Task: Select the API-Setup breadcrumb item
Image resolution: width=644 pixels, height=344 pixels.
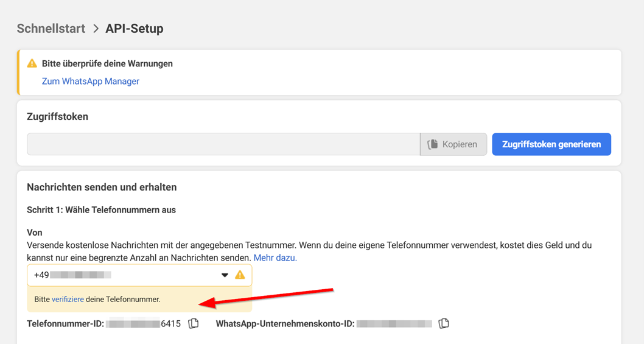Action: (x=135, y=29)
